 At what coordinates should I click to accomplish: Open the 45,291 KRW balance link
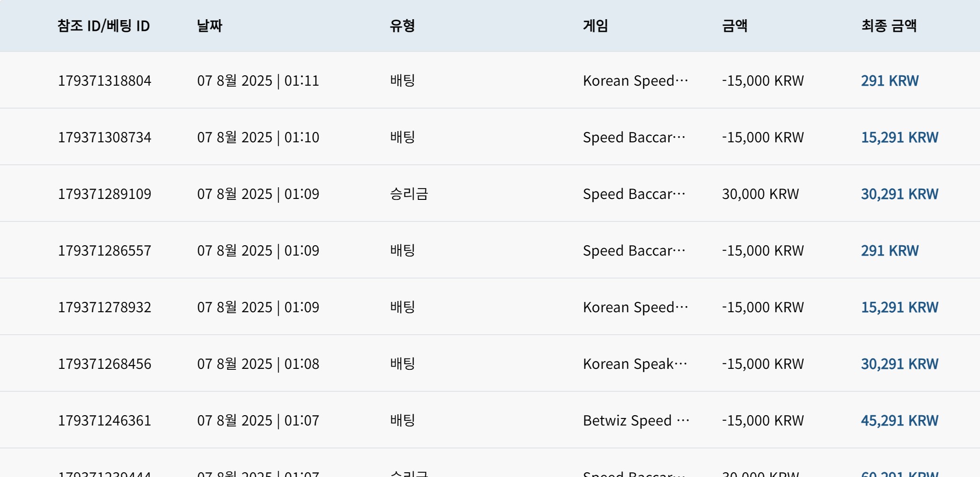(899, 420)
